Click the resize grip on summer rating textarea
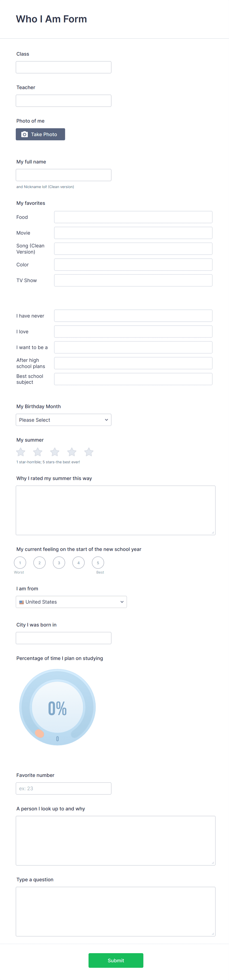The width and height of the screenshot is (229, 980). coord(213,533)
